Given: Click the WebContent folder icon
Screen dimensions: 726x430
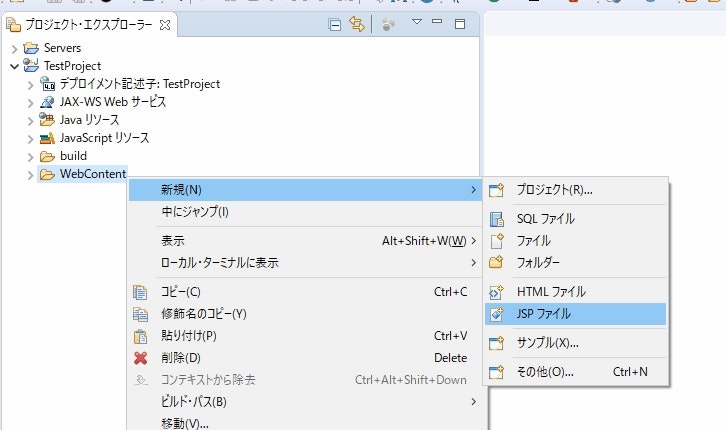Looking at the screenshot, I should [x=47, y=174].
